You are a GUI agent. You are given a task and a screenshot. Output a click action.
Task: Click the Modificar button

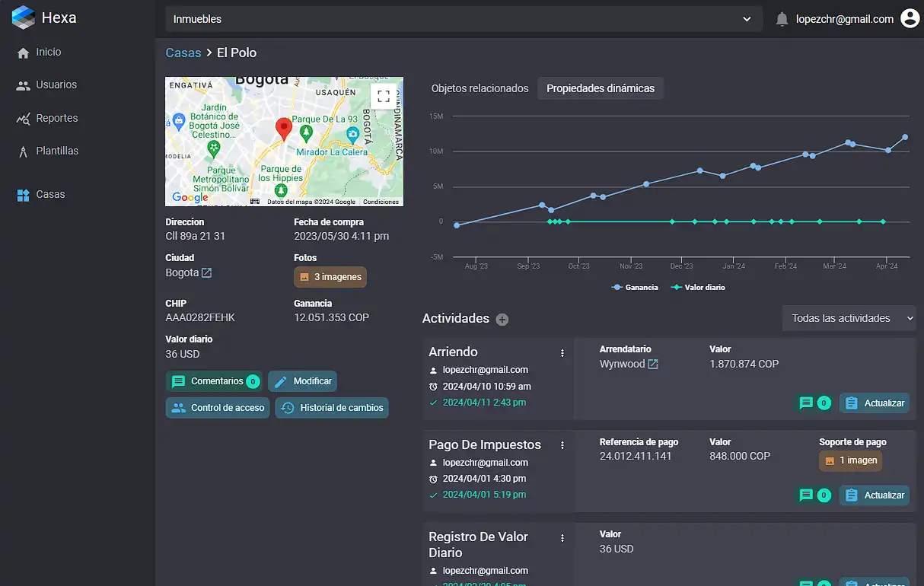coord(302,381)
